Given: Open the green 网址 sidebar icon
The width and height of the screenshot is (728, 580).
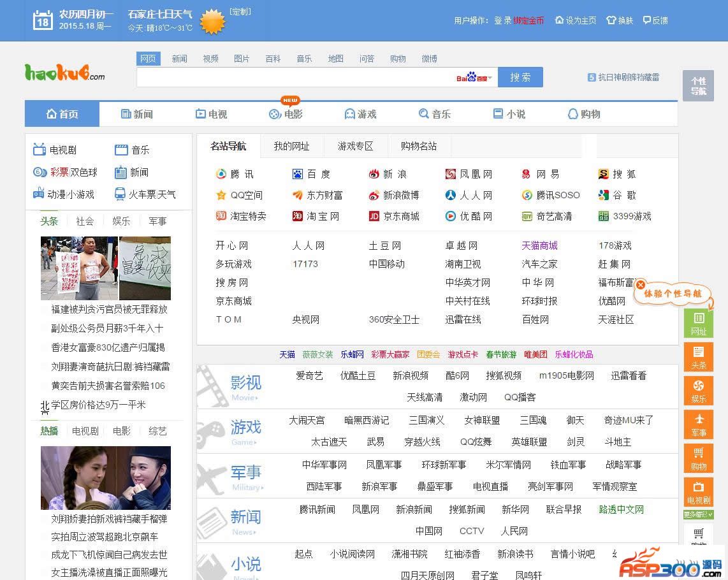Looking at the screenshot, I should point(699,323).
